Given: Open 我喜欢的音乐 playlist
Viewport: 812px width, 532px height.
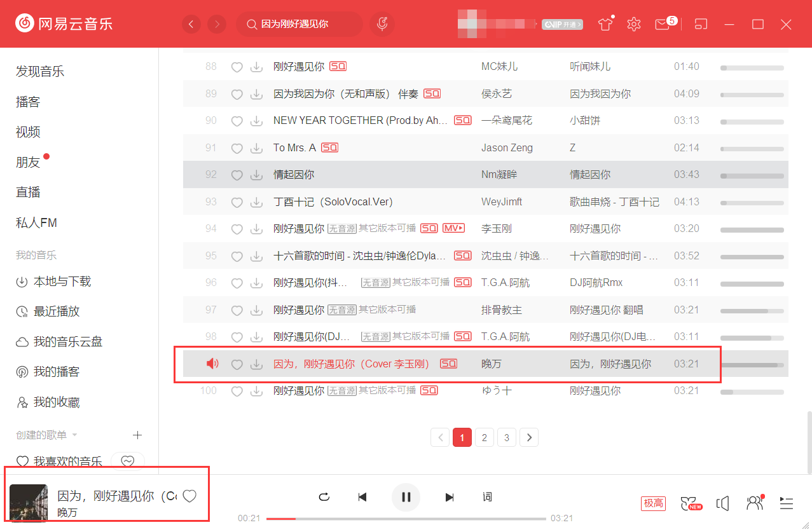Looking at the screenshot, I should 59,461.
